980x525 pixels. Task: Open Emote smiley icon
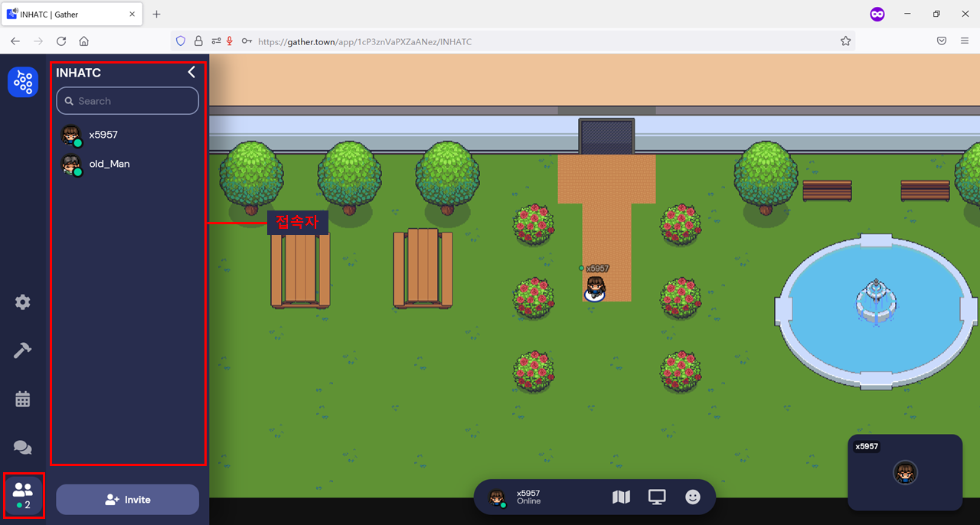[x=693, y=497]
